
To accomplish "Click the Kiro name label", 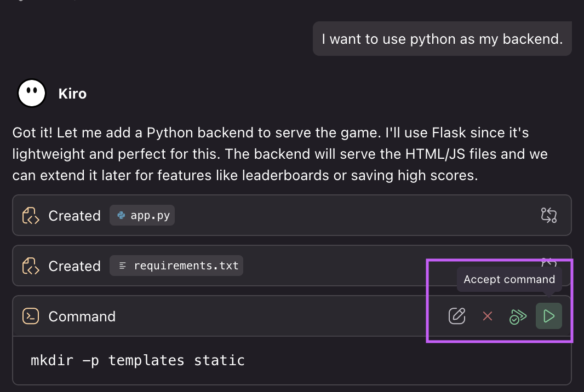I will point(72,94).
